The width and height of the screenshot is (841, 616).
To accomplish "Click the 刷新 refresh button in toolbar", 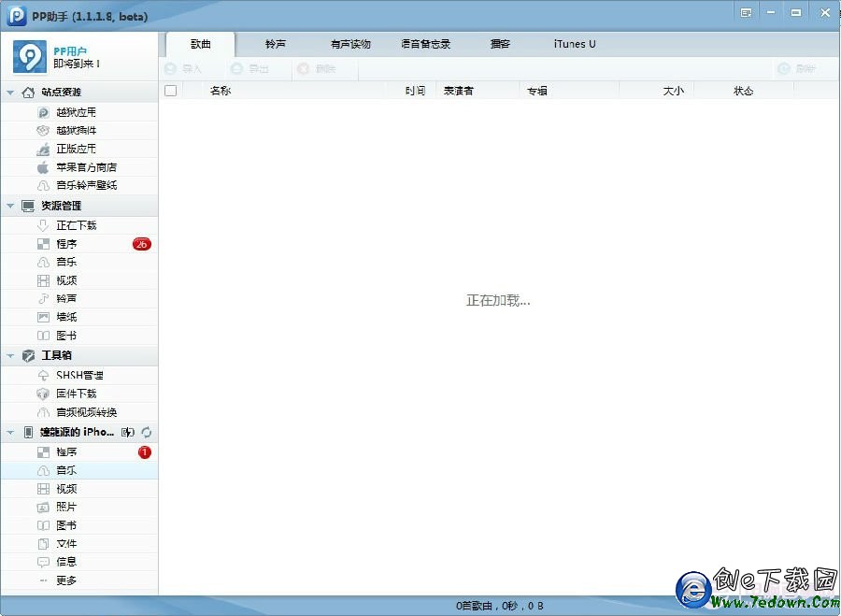I will (796, 69).
